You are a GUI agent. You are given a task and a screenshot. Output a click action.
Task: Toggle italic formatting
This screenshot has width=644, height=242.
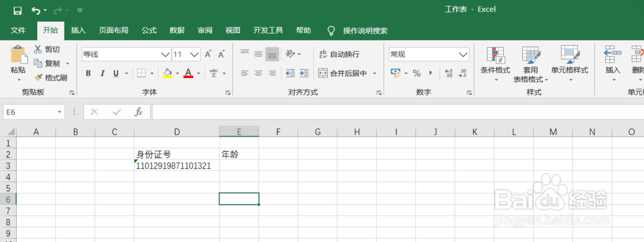tap(102, 74)
